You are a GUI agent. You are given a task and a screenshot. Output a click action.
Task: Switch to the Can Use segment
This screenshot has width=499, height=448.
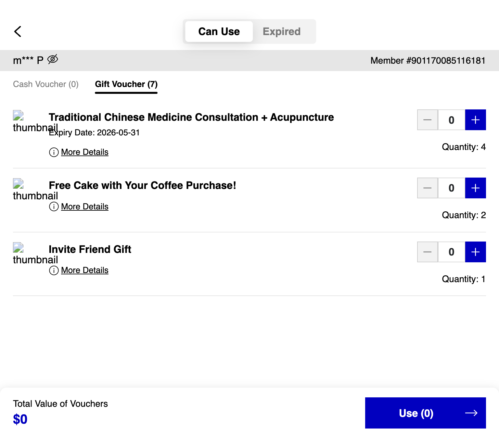click(219, 31)
